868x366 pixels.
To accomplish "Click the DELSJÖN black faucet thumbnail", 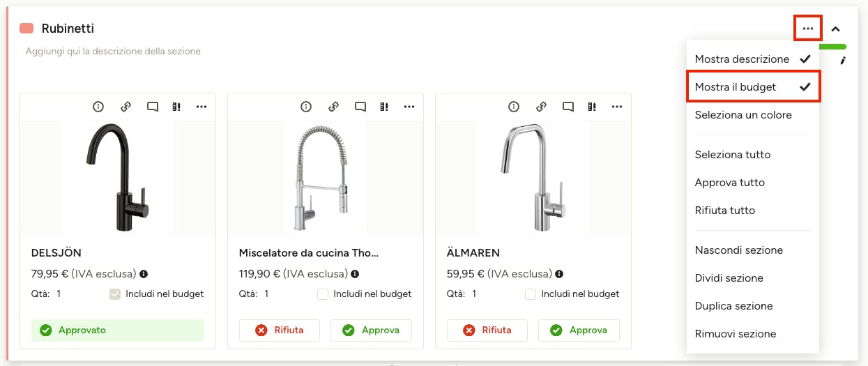I will 118,177.
